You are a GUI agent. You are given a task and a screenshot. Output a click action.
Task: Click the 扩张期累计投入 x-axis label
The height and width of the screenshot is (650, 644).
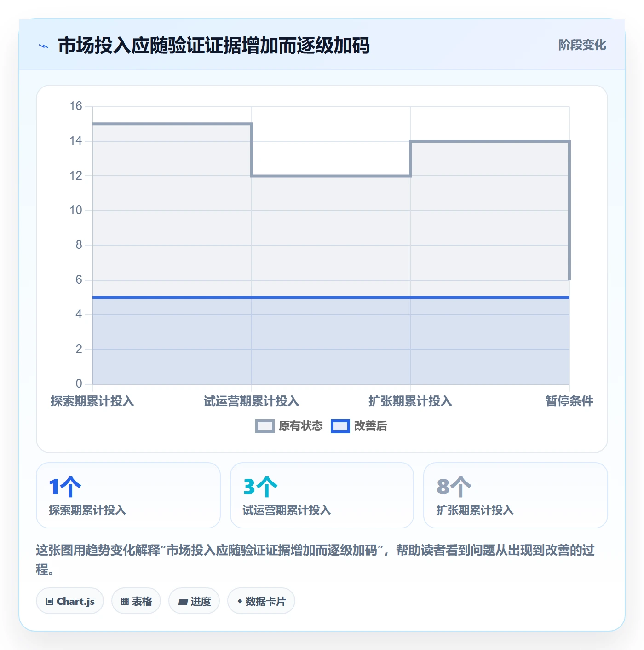point(410,401)
